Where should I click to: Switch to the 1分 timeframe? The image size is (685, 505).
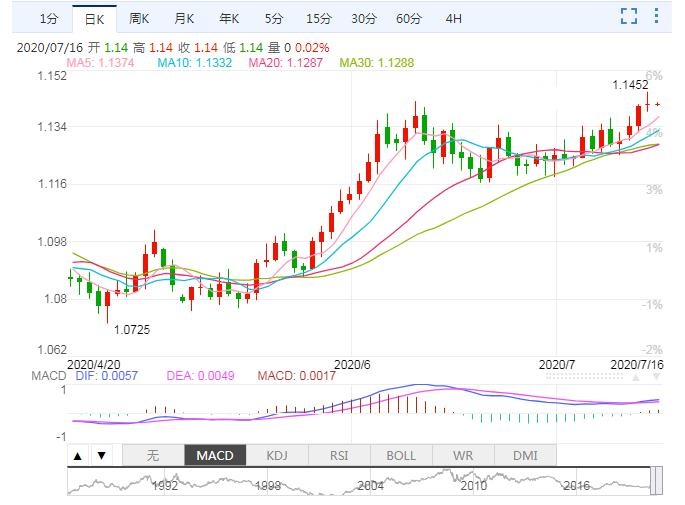48,19
